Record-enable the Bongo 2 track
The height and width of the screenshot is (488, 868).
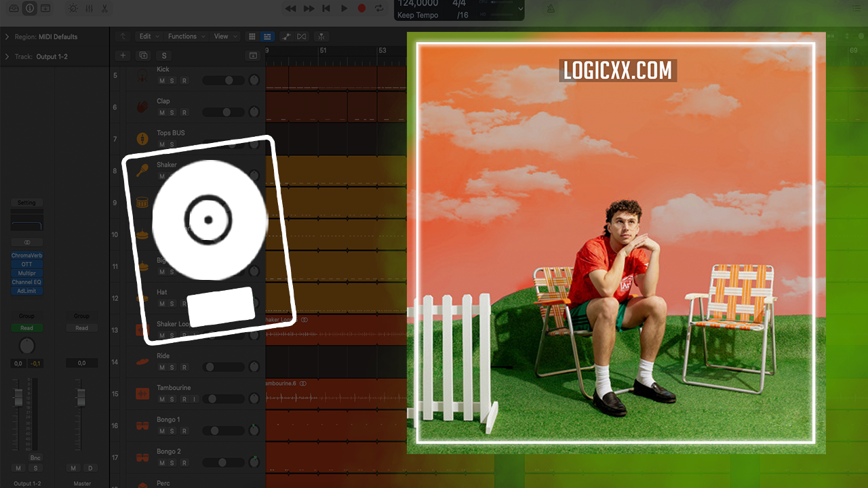click(x=184, y=463)
